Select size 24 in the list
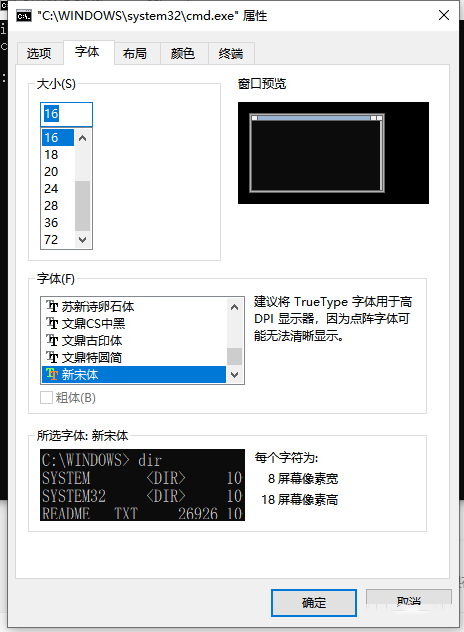 (58, 189)
